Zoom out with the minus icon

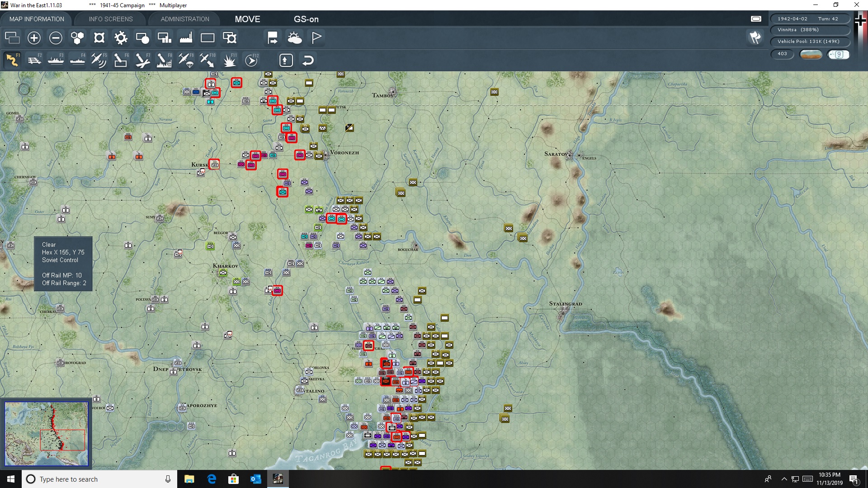click(x=56, y=38)
